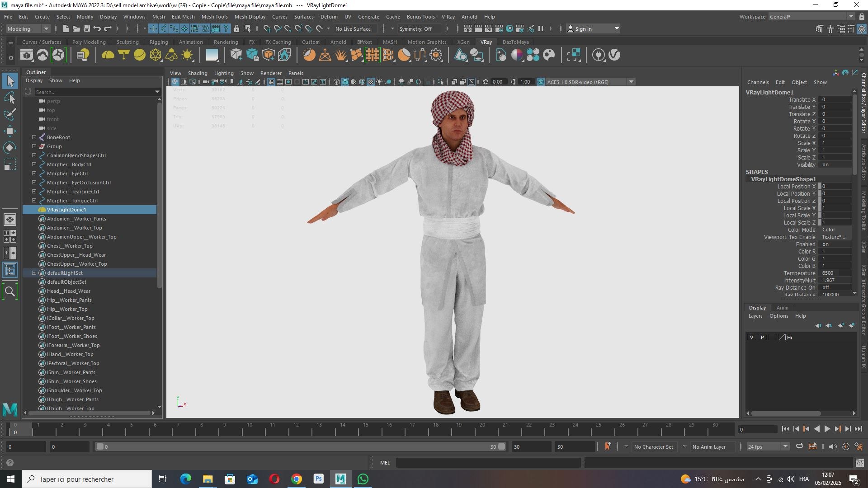Switch to the Arnold shelf tab
This screenshot has width=868, height=488.
pyautogui.click(x=338, y=42)
